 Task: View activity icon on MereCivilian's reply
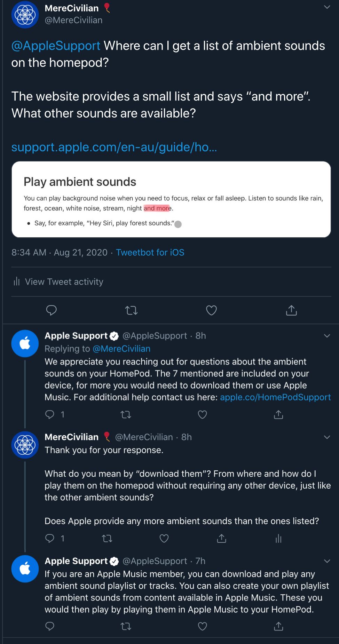click(x=278, y=539)
